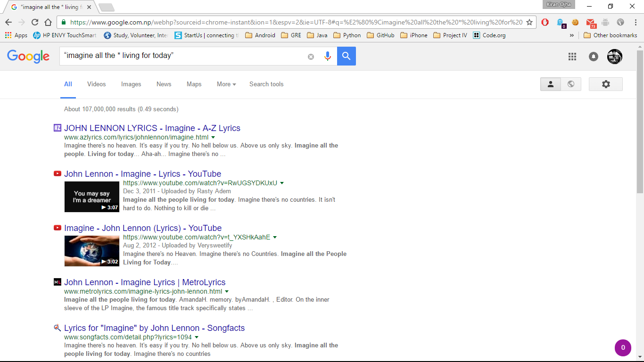Play the 'You may say I'm a dreamer' video thumbnail
Viewport: 644px width, 362px height.
coord(92,197)
